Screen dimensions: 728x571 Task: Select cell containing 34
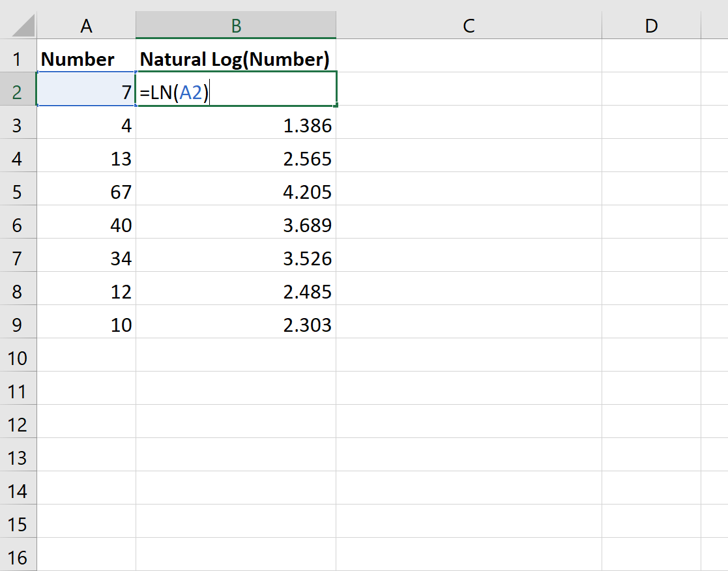(x=87, y=259)
